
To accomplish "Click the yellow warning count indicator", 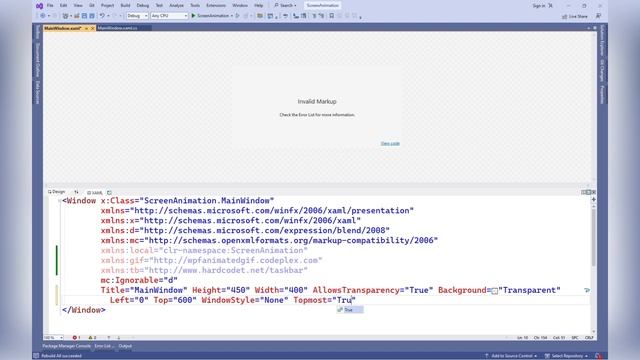I will click(92, 338).
